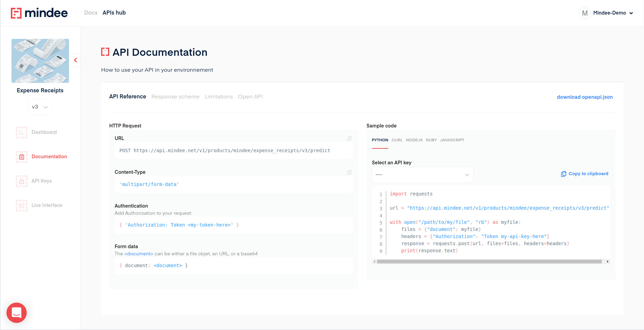Image resolution: width=644 pixels, height=330 pixels.
Task: Click the 'print(response.text)' code line
Action: (x=430, y=251)
